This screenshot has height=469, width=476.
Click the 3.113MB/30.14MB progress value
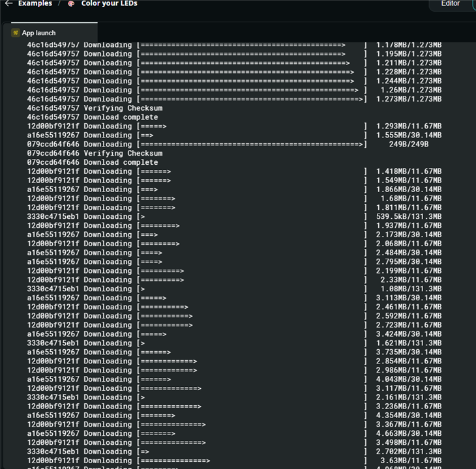click(409, 298)
